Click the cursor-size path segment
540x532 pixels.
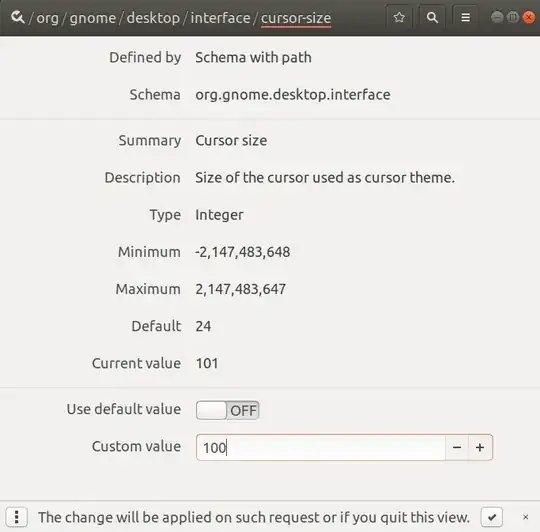(x=296, y=18)
